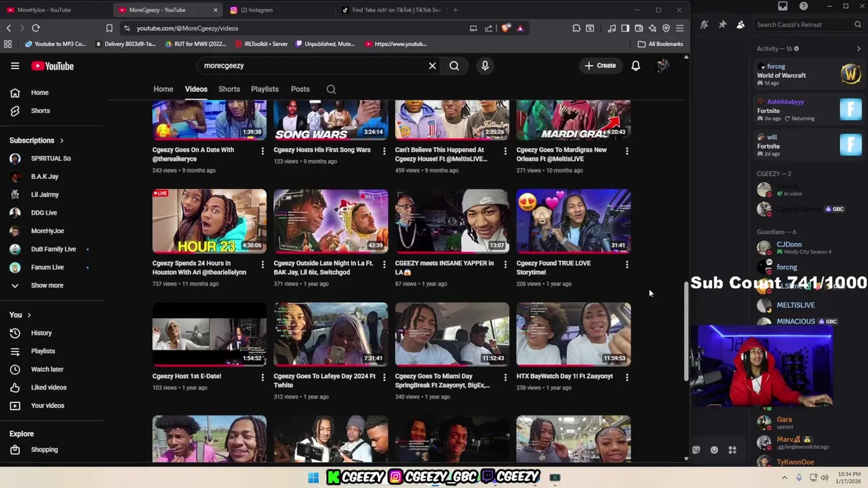The image size is (868, 488).
Task: Search within channel magnifier icon
Action: (331, 89)
